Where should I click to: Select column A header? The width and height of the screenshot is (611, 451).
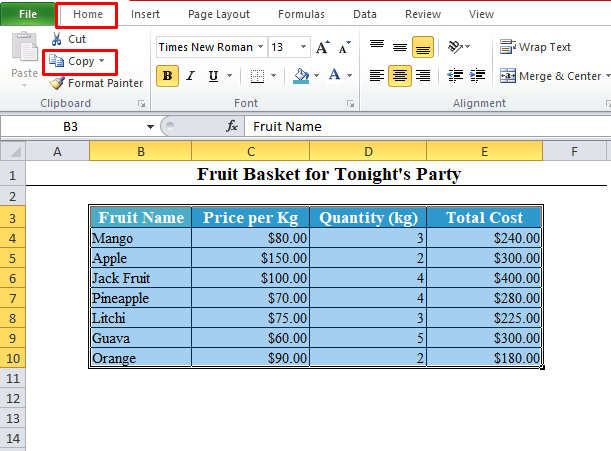pos(57,151)
